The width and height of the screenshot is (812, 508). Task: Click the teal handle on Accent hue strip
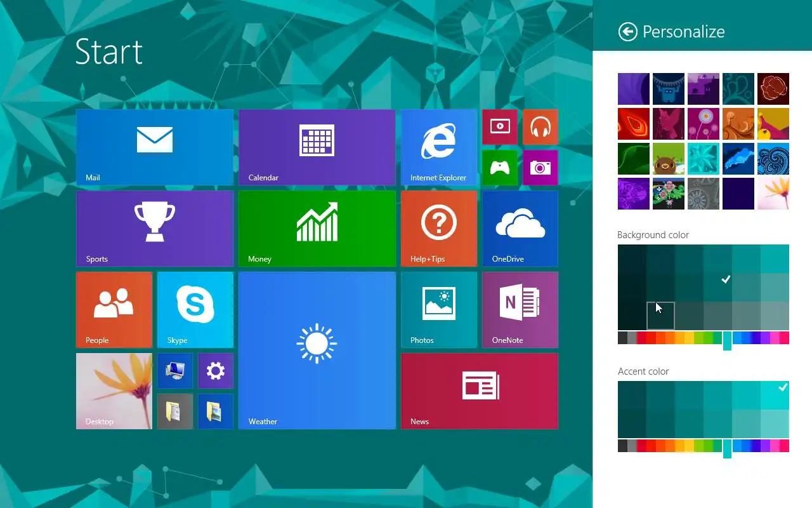point(727,448)
